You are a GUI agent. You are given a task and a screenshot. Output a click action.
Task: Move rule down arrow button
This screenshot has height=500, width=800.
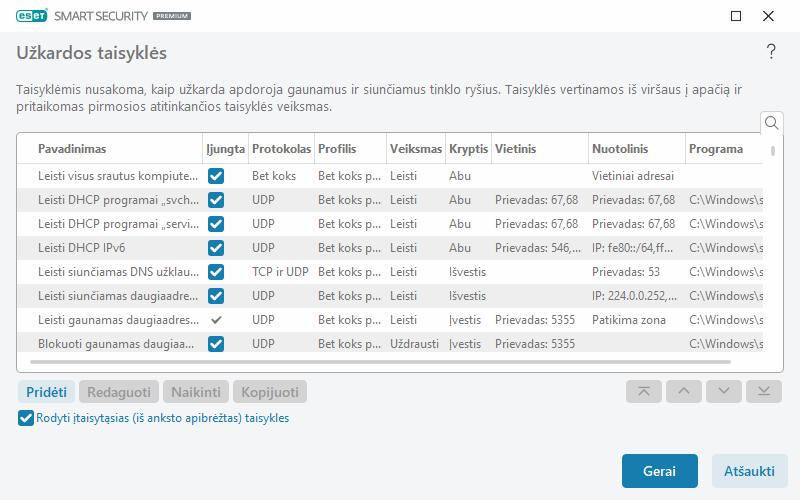(723, 391)
